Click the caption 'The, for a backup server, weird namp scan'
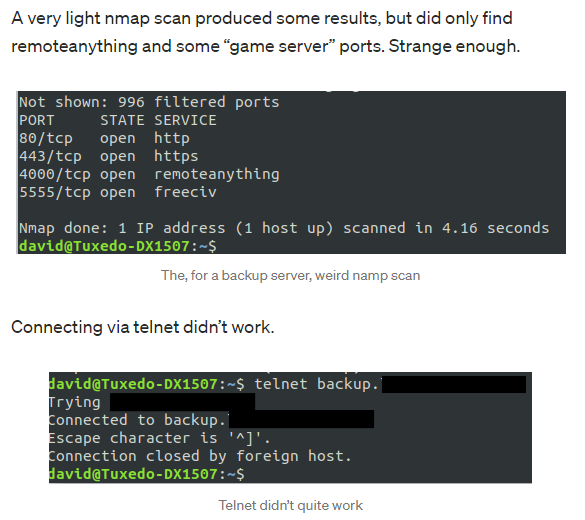The image size is (585, 520). point(291,276)
